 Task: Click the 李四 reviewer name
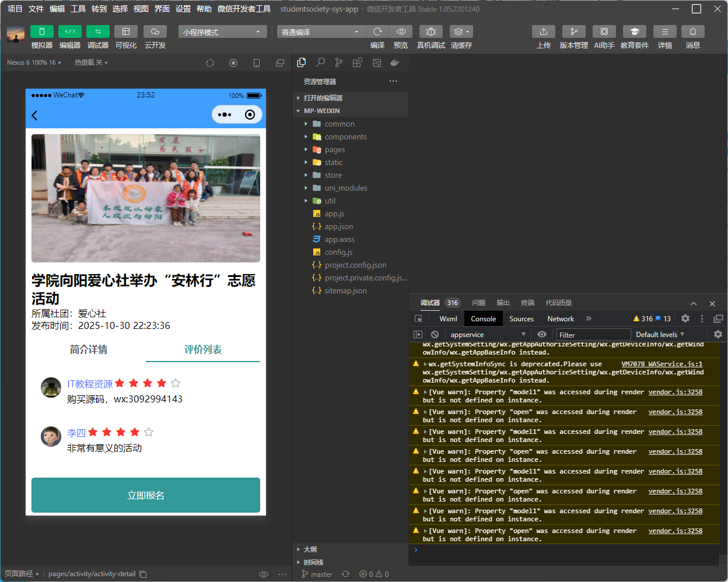76,433
